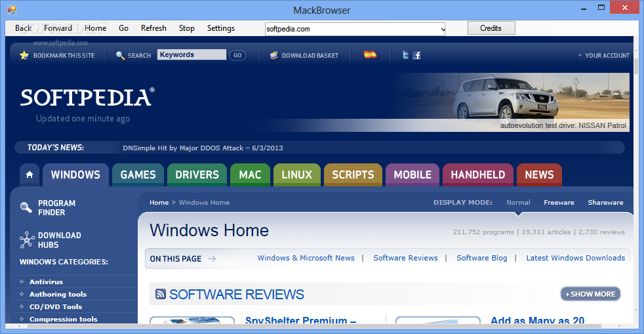Open the Twitter icon

[405, 55]
